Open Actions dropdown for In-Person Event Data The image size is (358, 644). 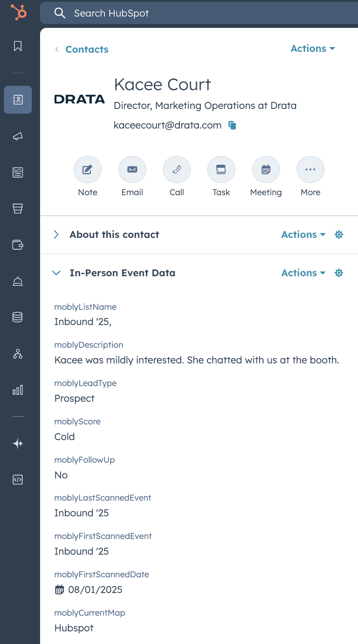tap(304, 273)
